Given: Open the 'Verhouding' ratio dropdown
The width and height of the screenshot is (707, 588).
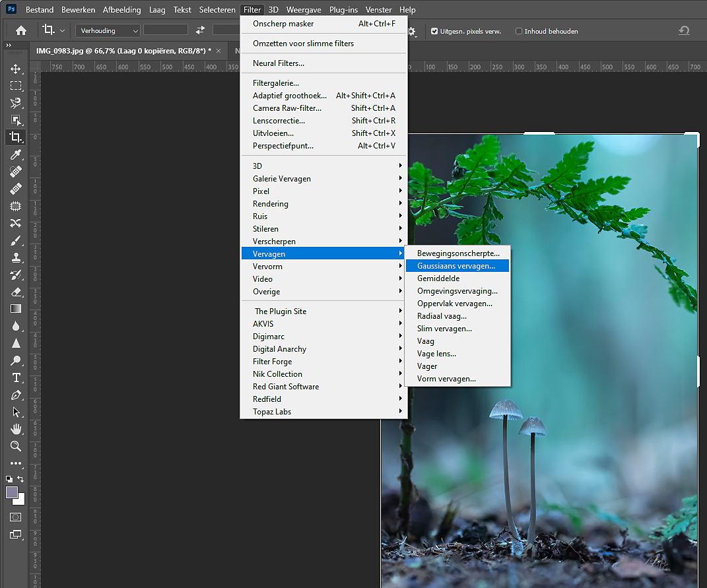Looking at the screenshot, I should (108, 30).
